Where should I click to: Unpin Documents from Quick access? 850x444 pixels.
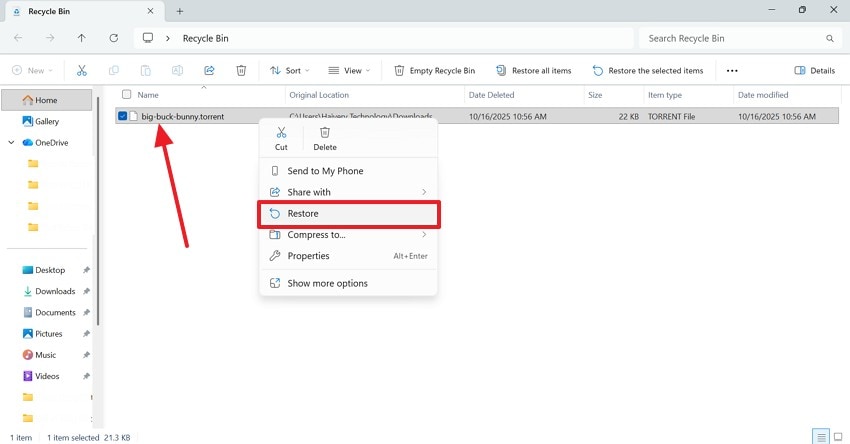tap(86, 312)
